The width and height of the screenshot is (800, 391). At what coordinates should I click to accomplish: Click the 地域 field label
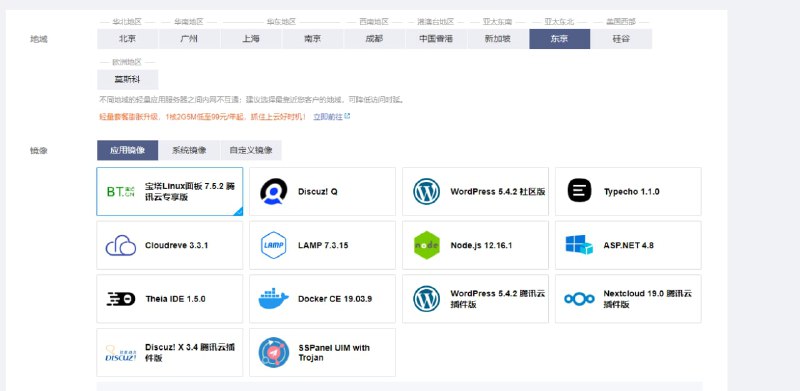click(x=38, y=39)
